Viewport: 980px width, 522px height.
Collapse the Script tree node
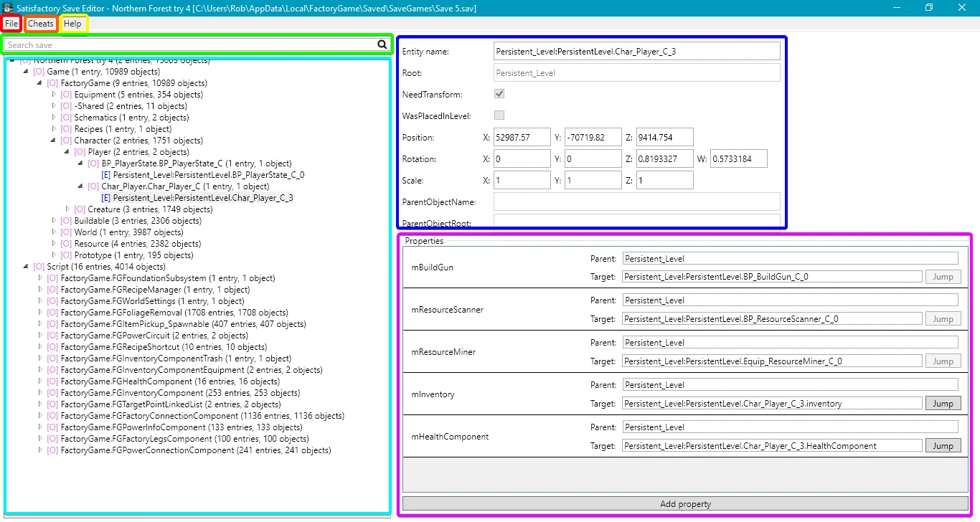(x=27, y=267)
